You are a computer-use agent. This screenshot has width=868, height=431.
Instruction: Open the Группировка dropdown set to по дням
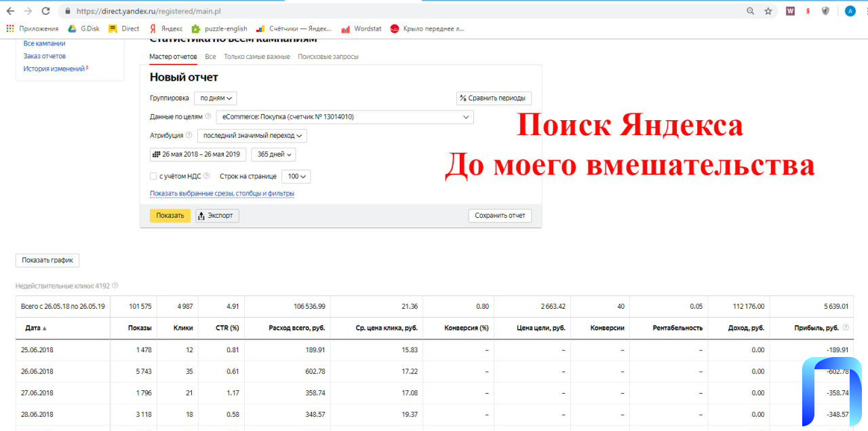pos(216,98)
